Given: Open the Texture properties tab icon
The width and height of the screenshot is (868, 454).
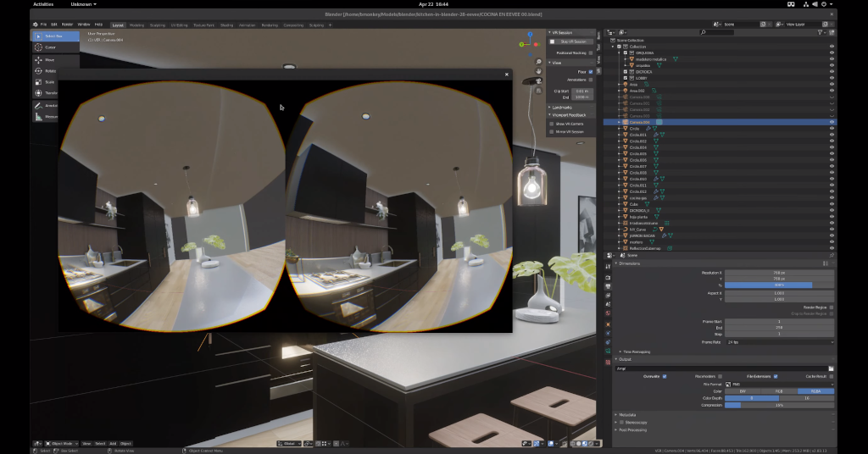Looking at the screenshot, I should (x=608, y=362).
